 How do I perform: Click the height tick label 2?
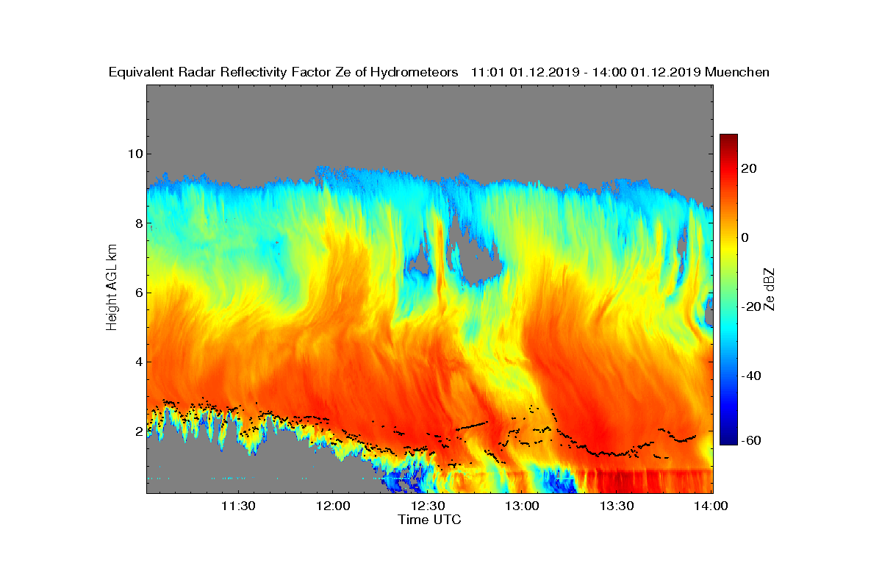(137, 431)
